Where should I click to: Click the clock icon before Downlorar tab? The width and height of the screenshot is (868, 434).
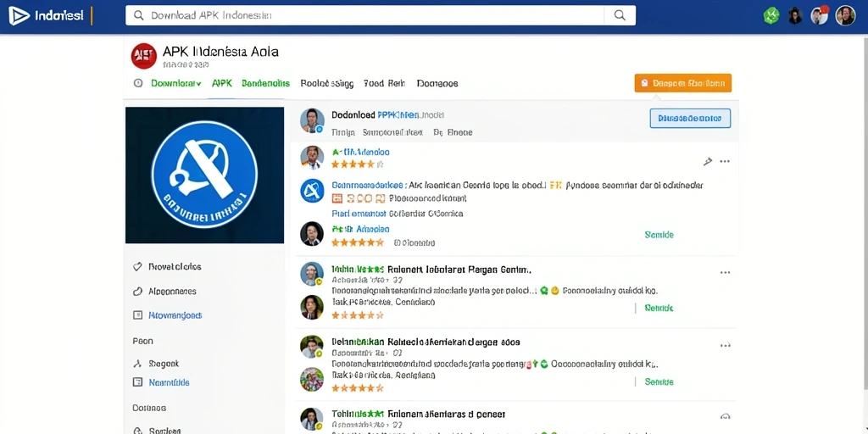138,84
